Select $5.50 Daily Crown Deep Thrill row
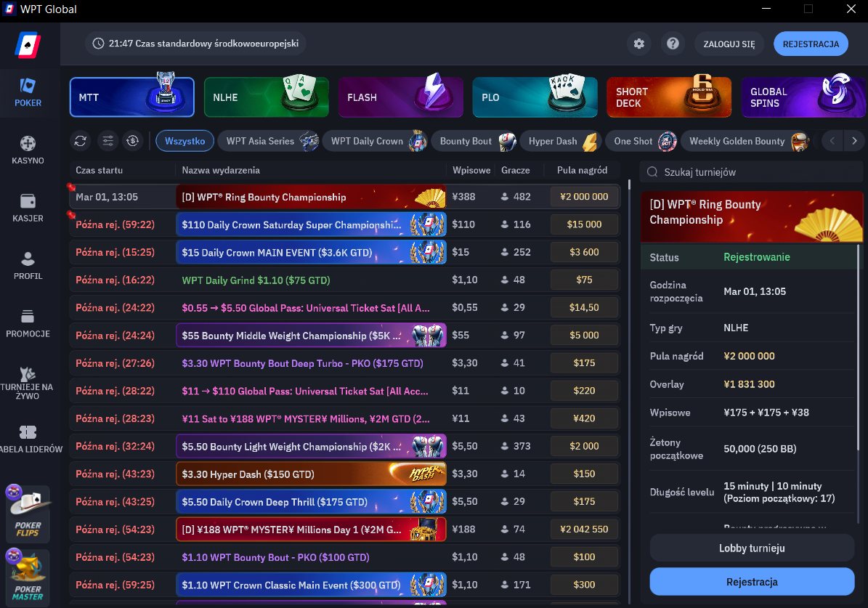This screenshot has width=868, height=608. tap(344, 501)
